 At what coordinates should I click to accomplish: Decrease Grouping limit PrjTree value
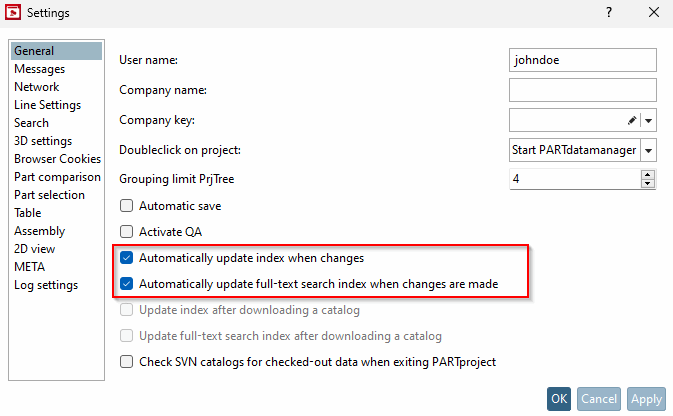pos(648,184)
